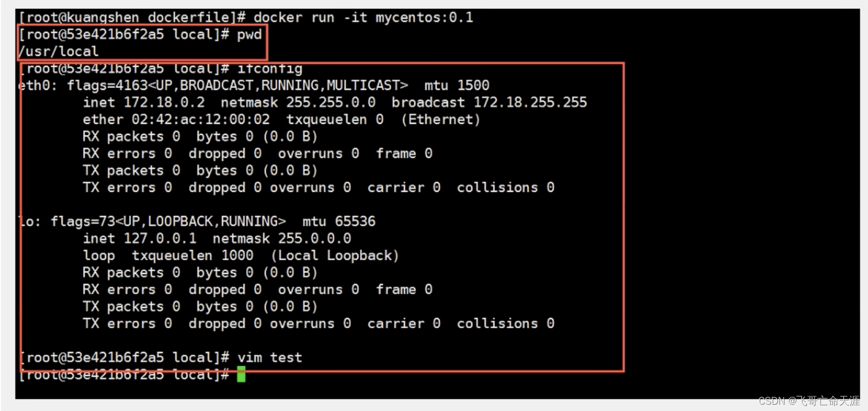Click the 'ifconfig' command text
Viewport: 868px width, 411px height.
click(270, 69)
